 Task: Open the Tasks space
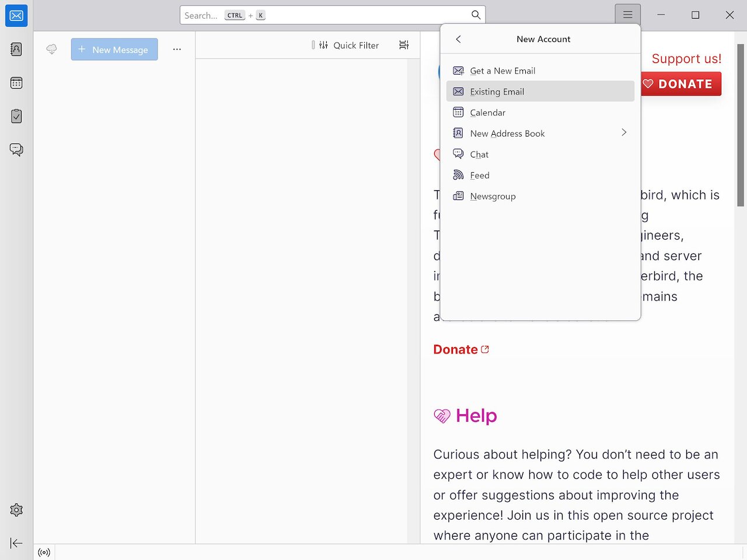(16, 116)
